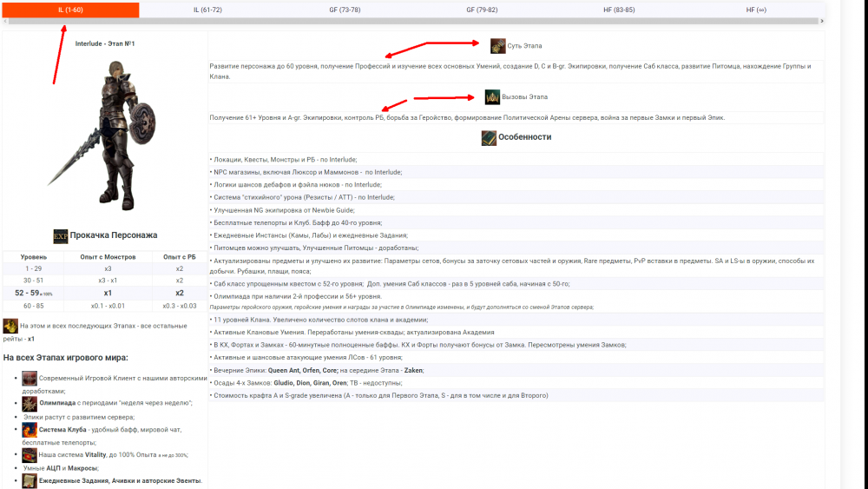This screenshot has height=489, width=868.
Task: Select the active IL (1-60) tab
Action: pos(71,10)
